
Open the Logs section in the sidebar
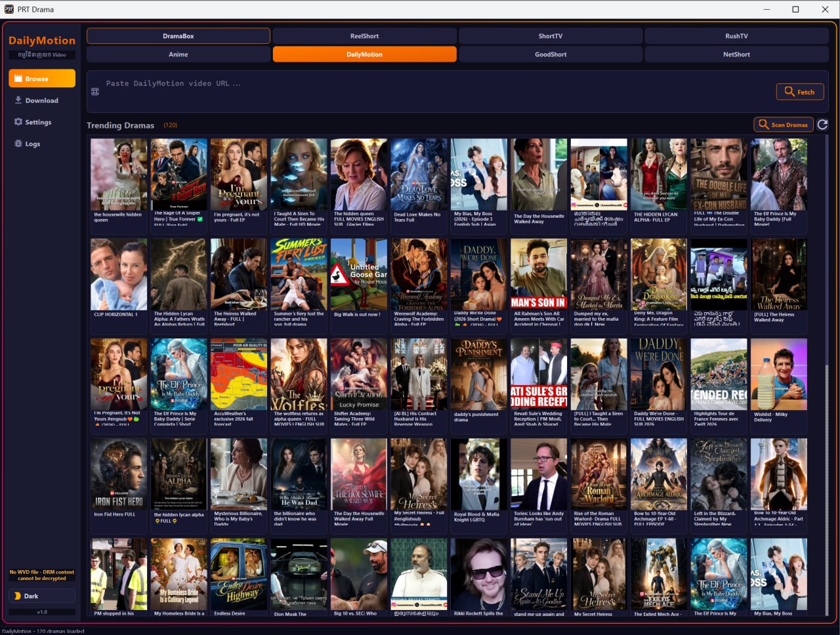tap(42, 144)
